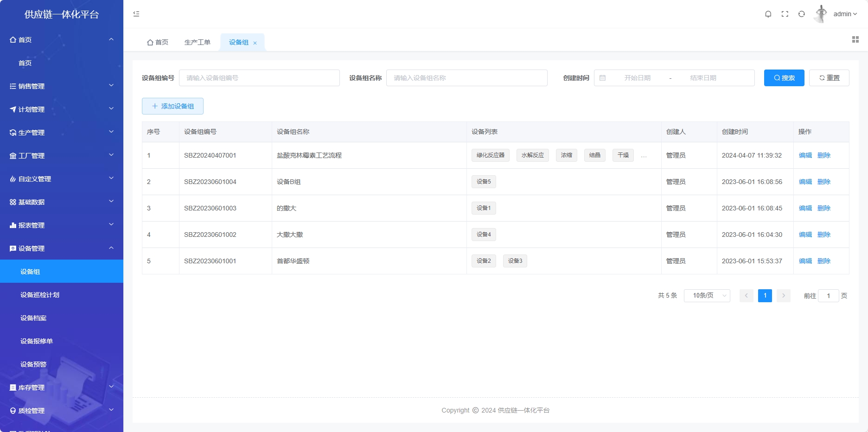868x432 pixels.
Task: Open tab grid menu icon
Action: pyautogui.click(x=855, y=39)
